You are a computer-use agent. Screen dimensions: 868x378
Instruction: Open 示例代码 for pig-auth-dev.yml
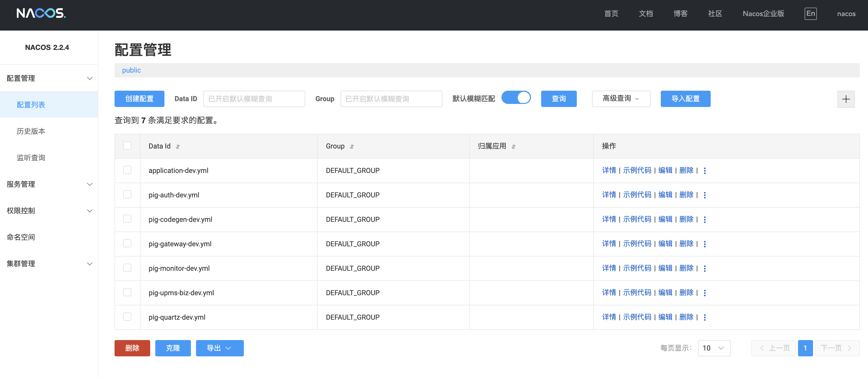pyautogui.click(x=637, y=195)
